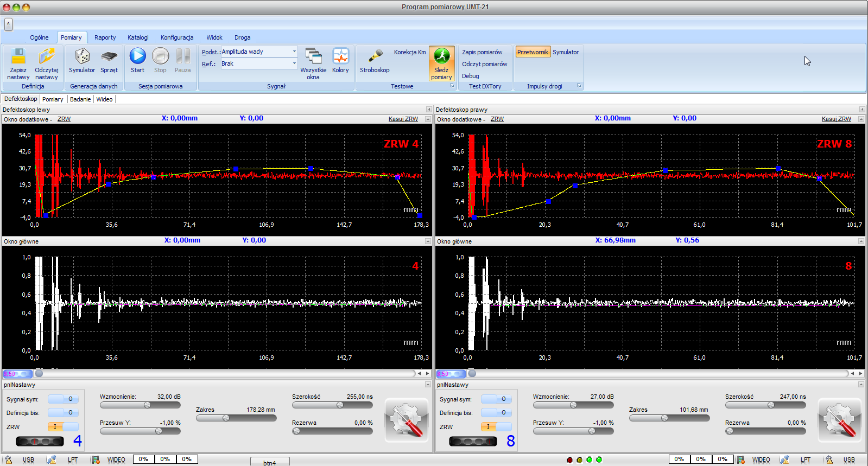Open the Badanie tab

click(80, 99)
